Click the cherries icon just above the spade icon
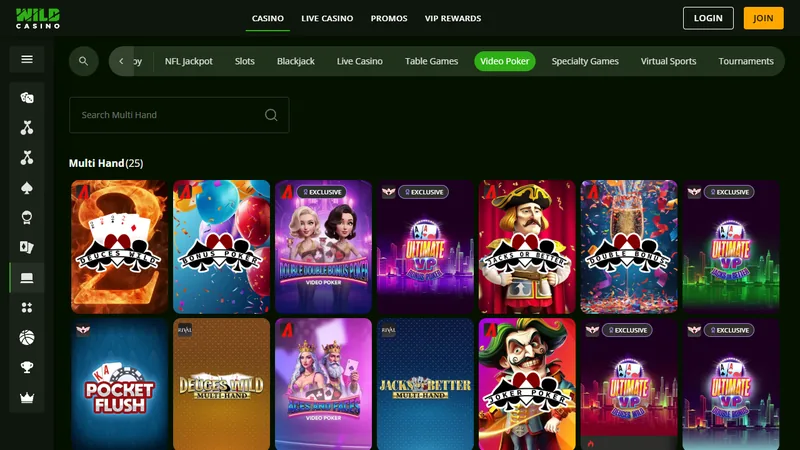The width and height of the screenshot is (800, 450). [x=27, y=158]
